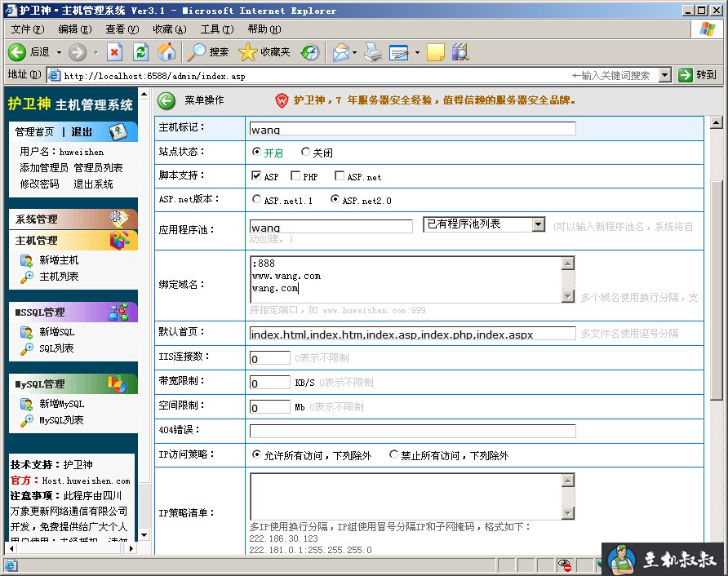
Task: Select 关闭 for site status
Action: pos(305,152)
